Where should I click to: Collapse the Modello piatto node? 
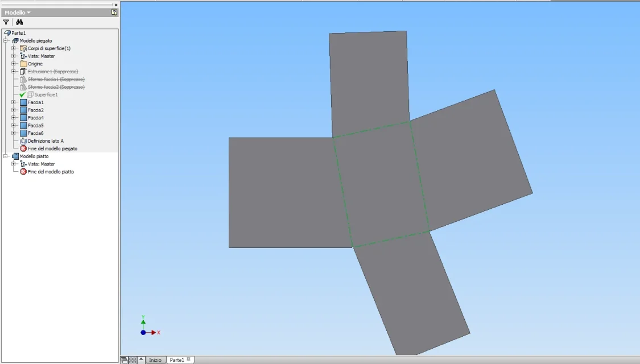tap(6, 156)
